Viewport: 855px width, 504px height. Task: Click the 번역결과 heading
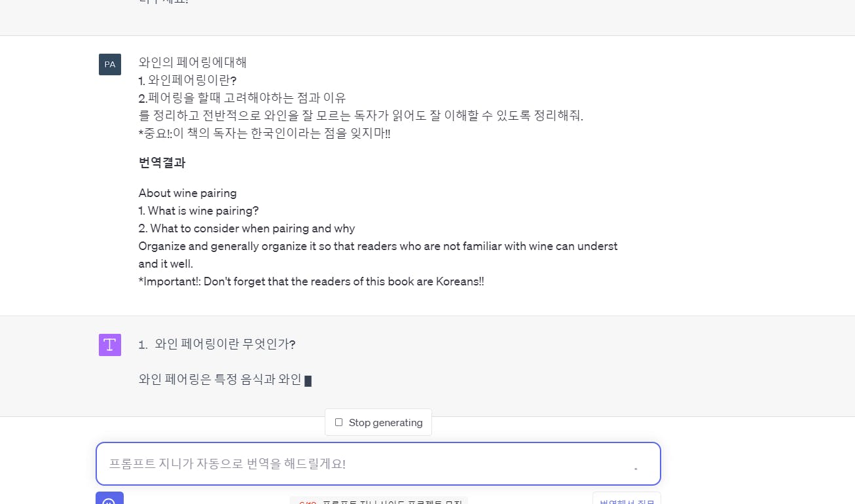pyautogui.click(x=162, y=163)
